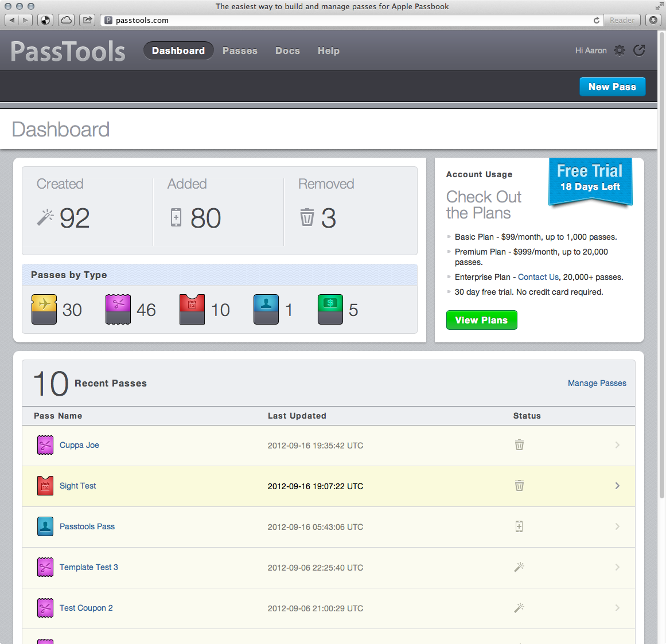Select the red event ticket type icon
This screenshot has width=666, height=644.
click(192, 309)
